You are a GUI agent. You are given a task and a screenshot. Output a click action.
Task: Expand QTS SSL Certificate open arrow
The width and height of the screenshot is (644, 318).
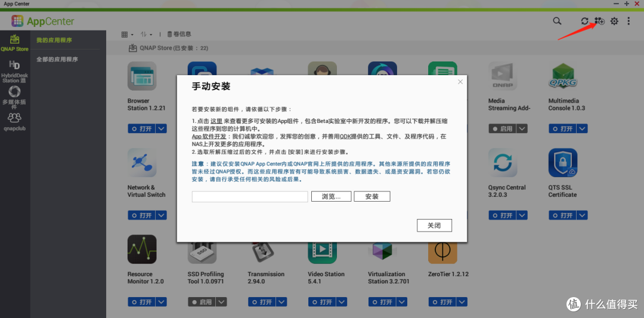point(582,215)
